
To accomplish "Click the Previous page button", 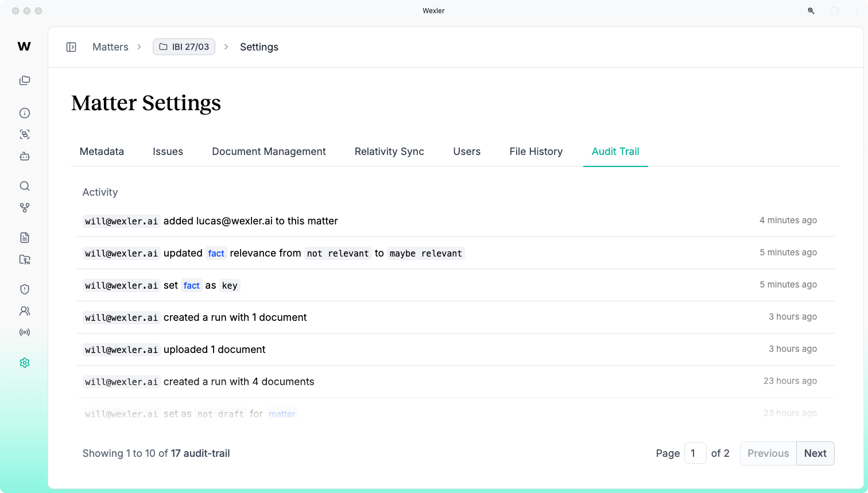I will (768, 453).
